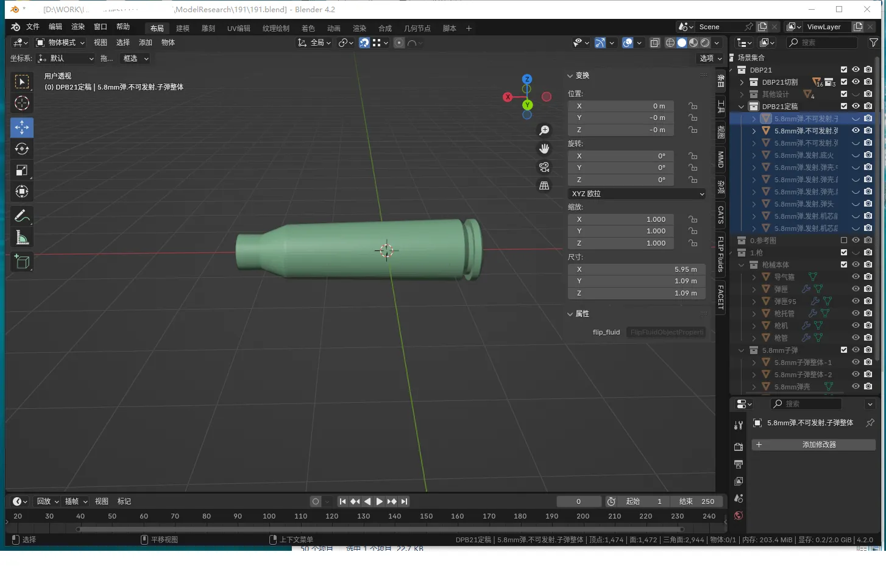Open the XYZ 欧拉 rotation mode dropdown
The image size is (886, 588).
point(637,194)
